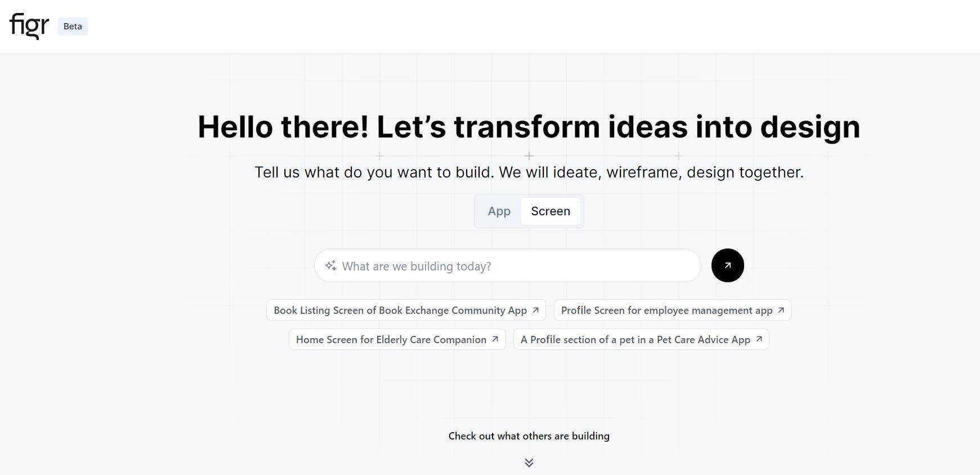
Task: Click the "Tell us what do you want" subtitle
Action: [529, 172]
